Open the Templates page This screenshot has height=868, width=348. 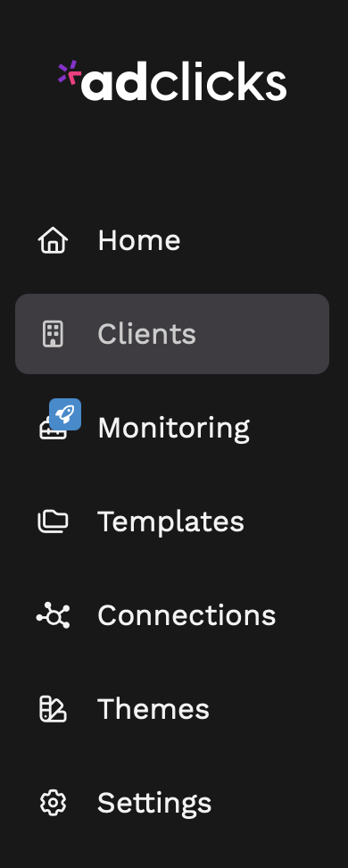tap(171, 522)
